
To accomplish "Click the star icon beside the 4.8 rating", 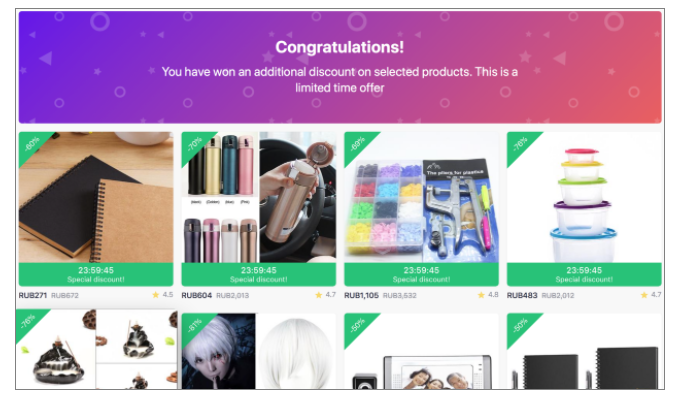I will 481,295.
